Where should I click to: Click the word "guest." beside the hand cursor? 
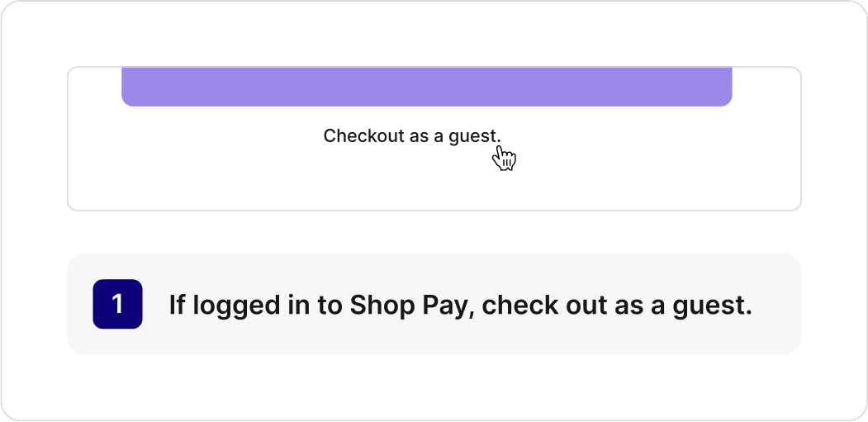click(474, 136)
